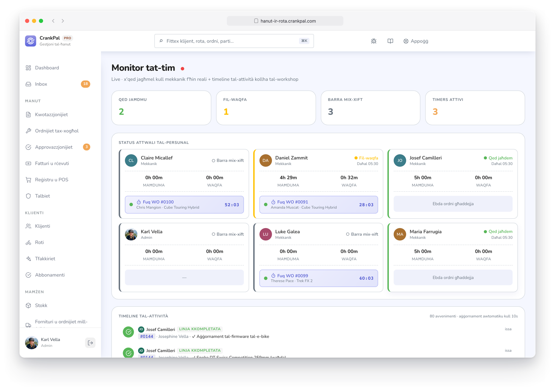This screenshot has height=392, width=555.
Task: Click the Fil-waqfa status on Daniel Zammit
Action: (366, 158)
